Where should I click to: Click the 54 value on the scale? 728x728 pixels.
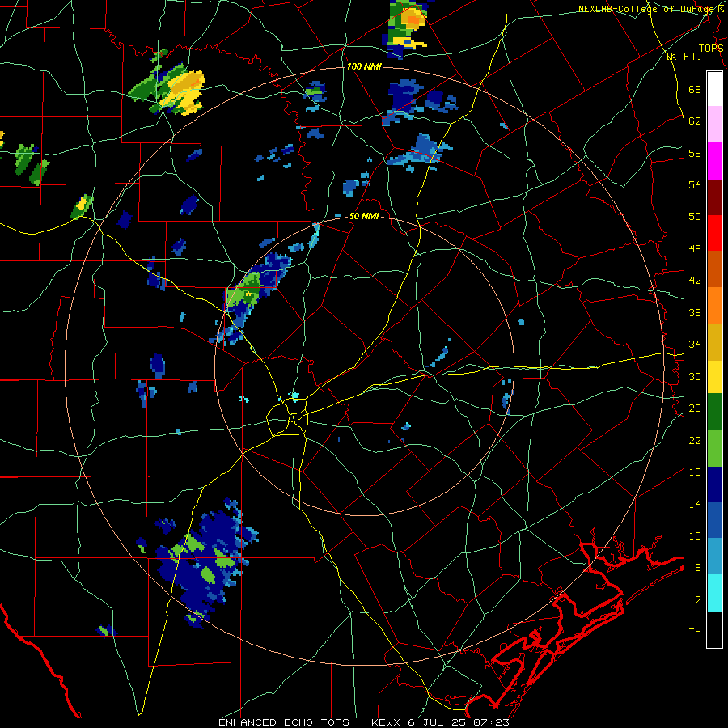695,184
